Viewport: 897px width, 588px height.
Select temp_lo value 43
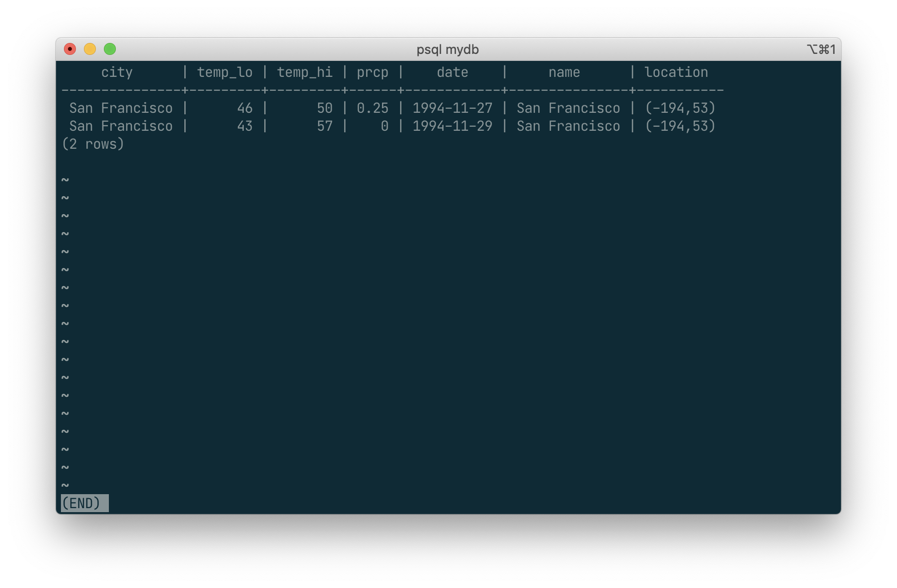[x=245, y=126]
